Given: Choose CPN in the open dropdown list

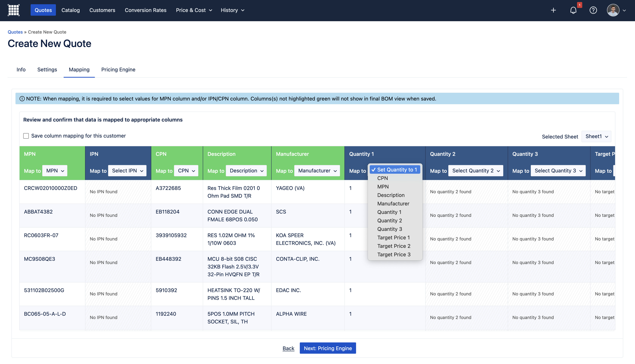Looking at the screenshot, I should pyautogui.click(x=395, y=178).
